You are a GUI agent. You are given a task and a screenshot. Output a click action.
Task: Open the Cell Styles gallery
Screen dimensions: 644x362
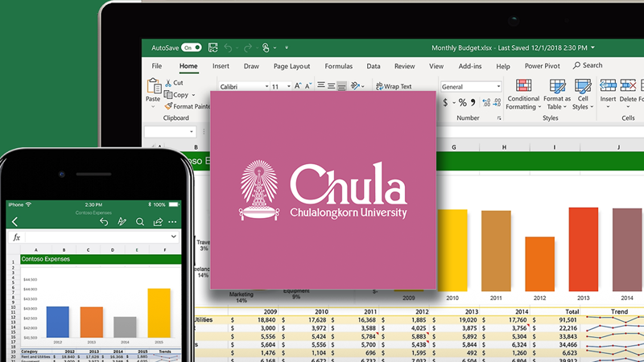(583, 94)
